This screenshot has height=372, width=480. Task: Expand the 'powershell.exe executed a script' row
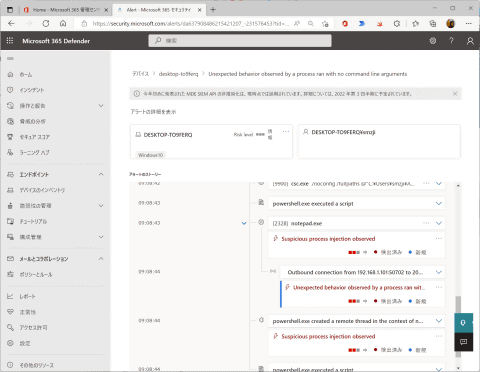click(439, 203)
